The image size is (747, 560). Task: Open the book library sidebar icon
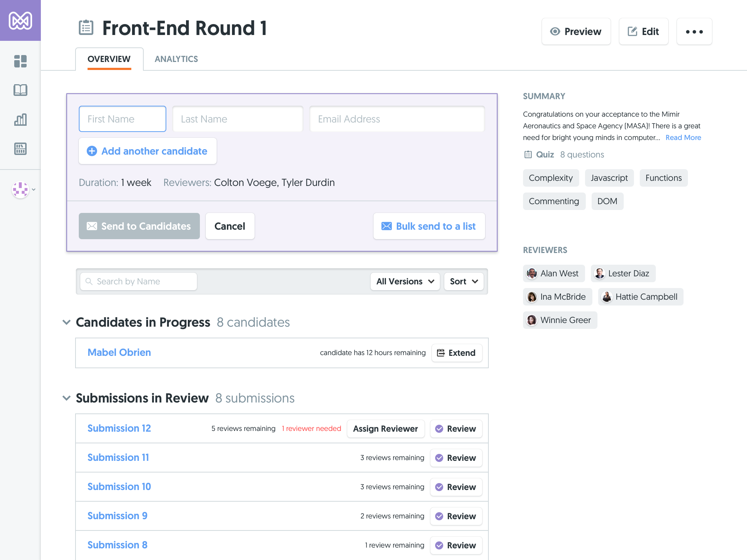pyautogui.click(x=20, y=90)
